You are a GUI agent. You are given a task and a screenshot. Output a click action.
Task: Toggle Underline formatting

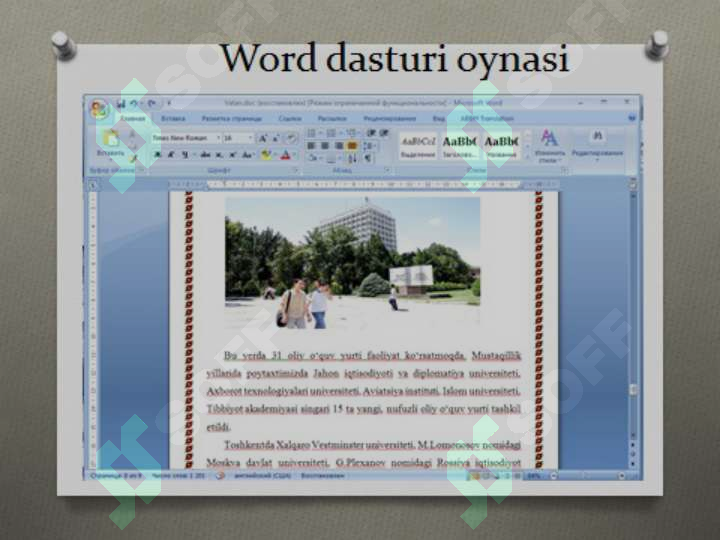click(x=185, y=155)
